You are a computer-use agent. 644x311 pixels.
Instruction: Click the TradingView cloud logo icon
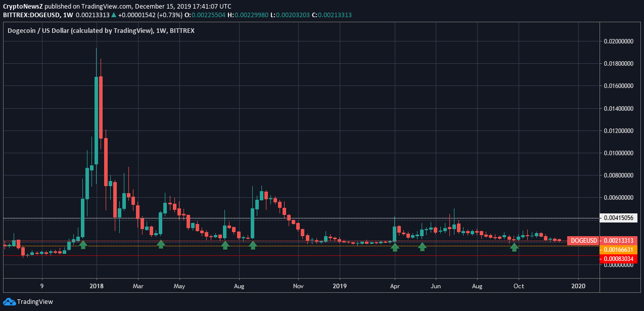coord(9,301)
